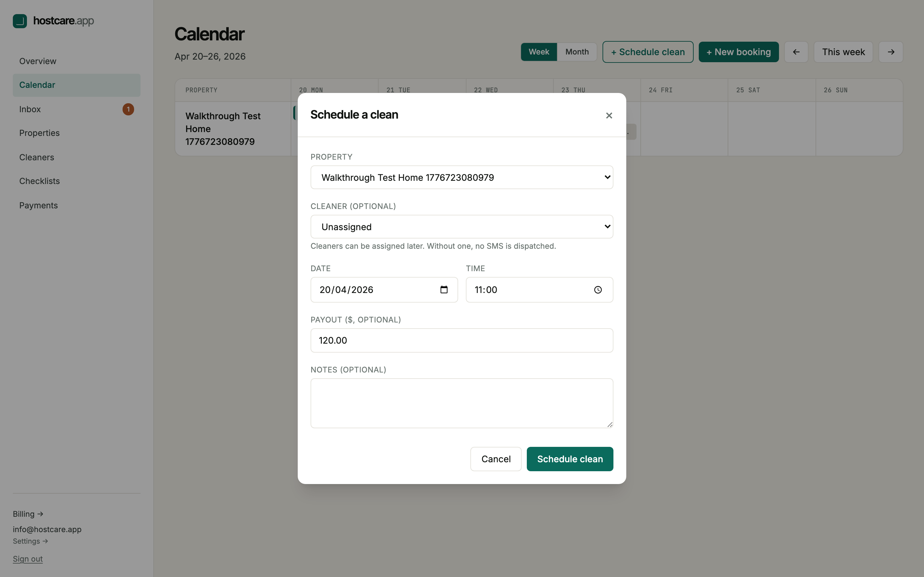The image size is (924, 577).
Task: Switch calendar to Month view
Action: pyautogui.click(x=577, y=52)
